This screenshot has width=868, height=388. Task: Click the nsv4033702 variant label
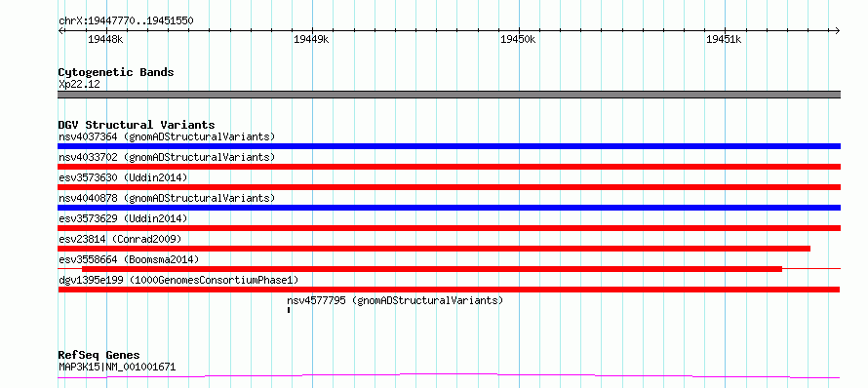[x=167, y=157]
